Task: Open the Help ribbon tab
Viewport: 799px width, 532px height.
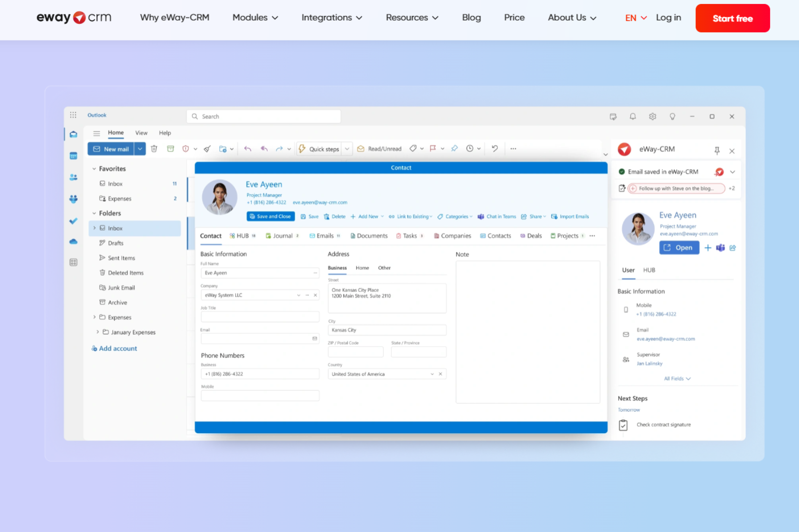Action: tap(165, 133)
